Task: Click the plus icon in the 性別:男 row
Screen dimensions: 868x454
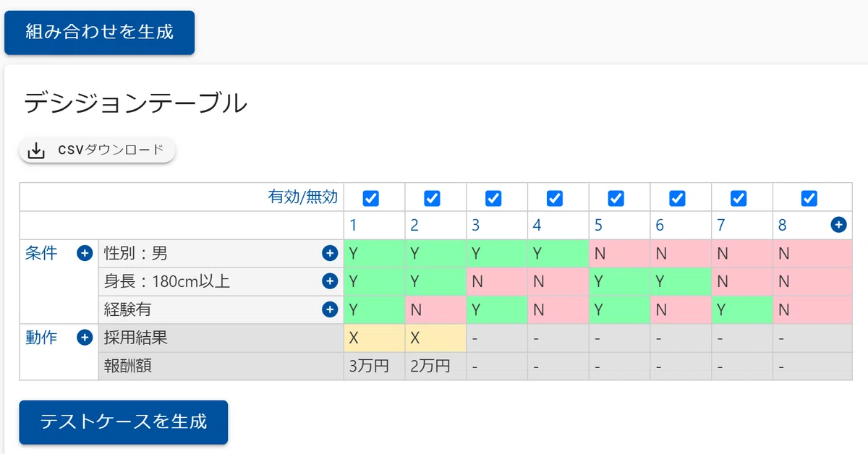Action: (330, 253)
